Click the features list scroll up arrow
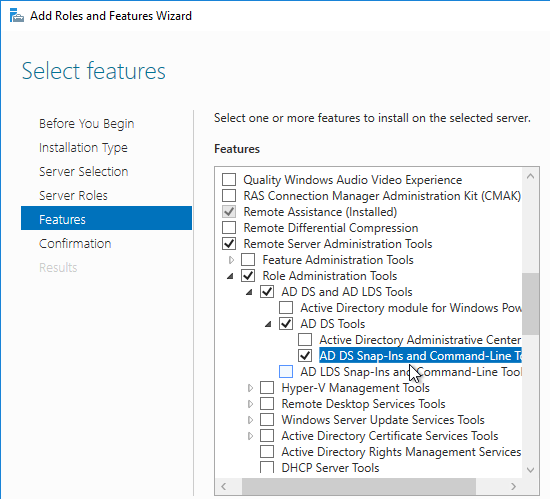Image resolution: width=550 pixels, height=499 pixels. (x=530, y=176)
